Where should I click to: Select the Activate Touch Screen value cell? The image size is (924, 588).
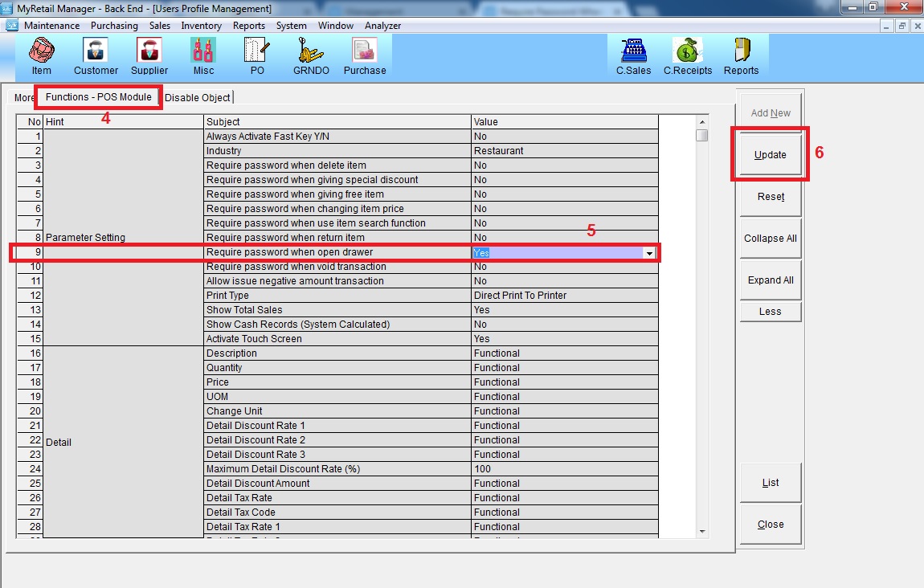pos(564,339)
